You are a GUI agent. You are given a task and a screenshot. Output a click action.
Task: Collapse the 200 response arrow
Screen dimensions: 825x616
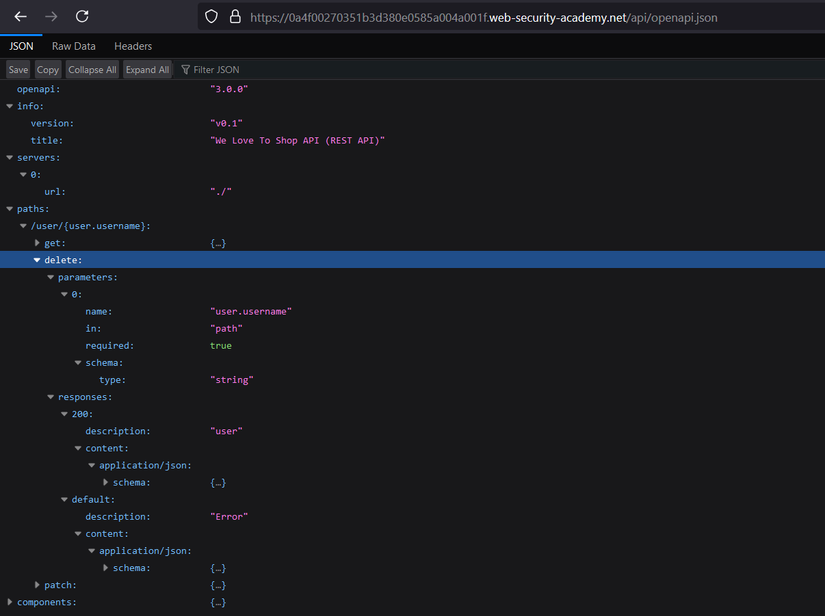coord(64,414)
